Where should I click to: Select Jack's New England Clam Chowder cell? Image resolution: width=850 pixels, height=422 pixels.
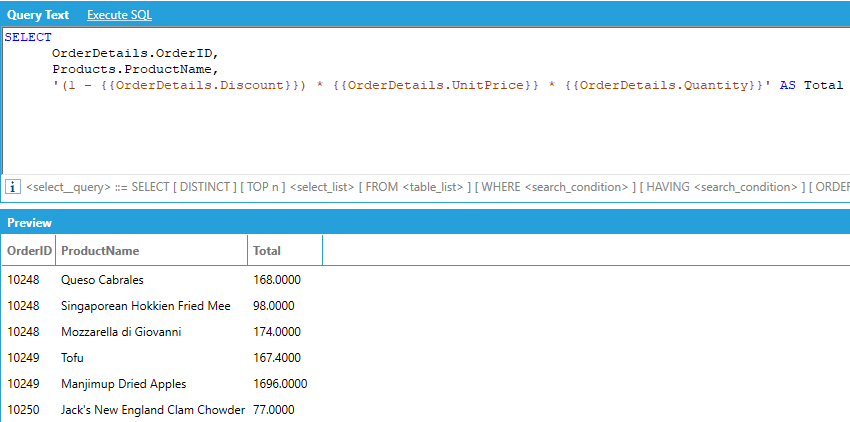[152, 410]
